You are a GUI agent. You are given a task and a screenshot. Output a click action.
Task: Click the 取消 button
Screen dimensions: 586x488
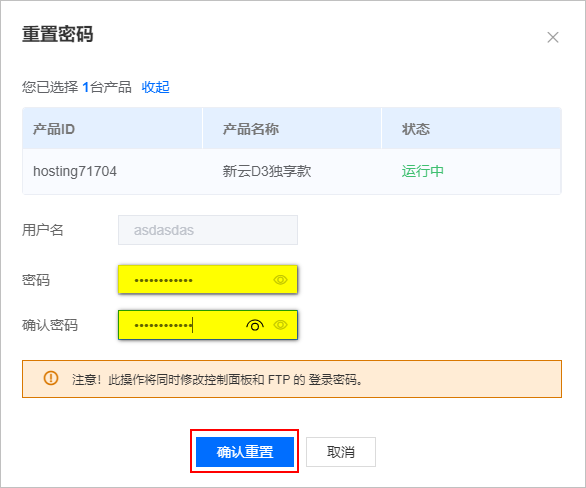point(341,452)
